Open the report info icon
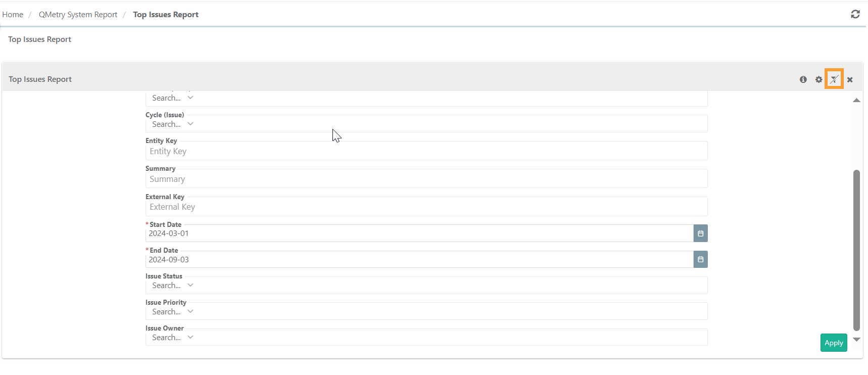The height and width of the screenshot is (375, 868). click(803, 79)
